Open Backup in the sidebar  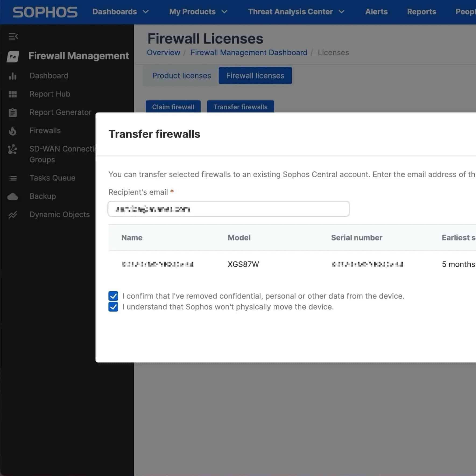pyautogui.click(x=43, y=196)
